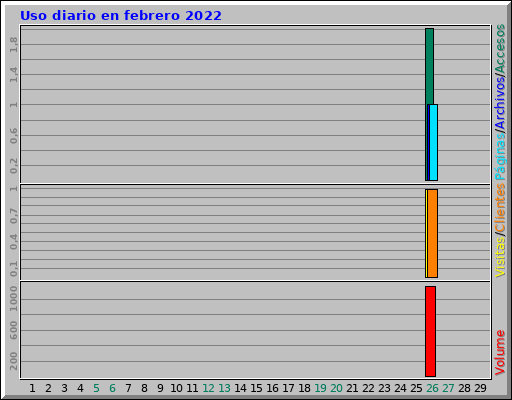Viewport: 512px width, 400px height.
Task: Click day label 20 on the x-axis
Action: point(336,388)
